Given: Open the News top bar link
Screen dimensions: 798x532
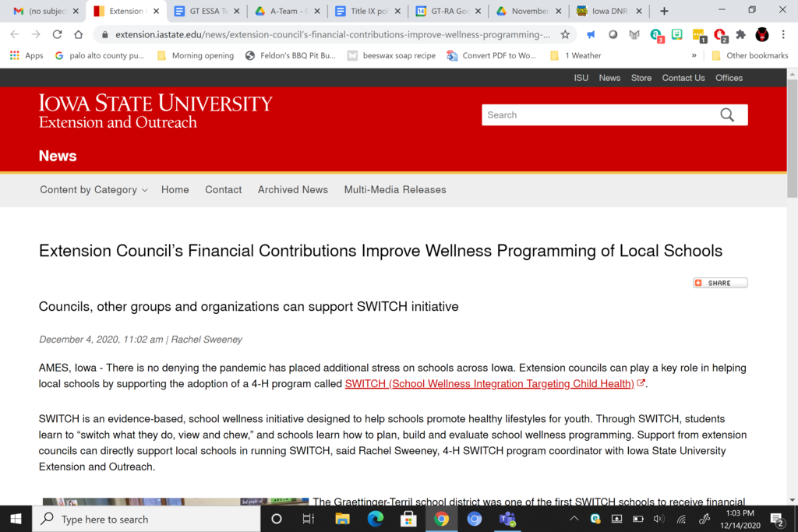Looking at the screenshot, I should point(609,78).
